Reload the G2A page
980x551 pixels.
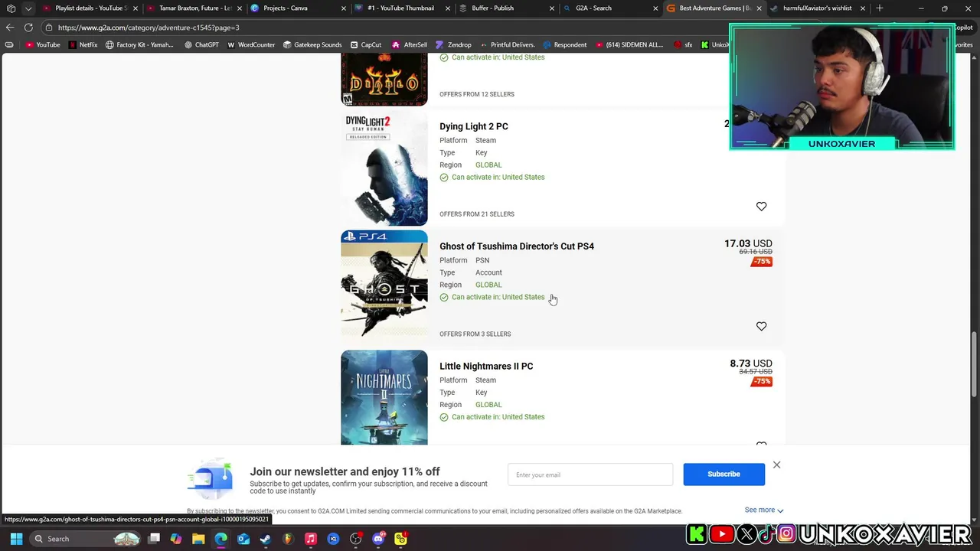point(28,28)
